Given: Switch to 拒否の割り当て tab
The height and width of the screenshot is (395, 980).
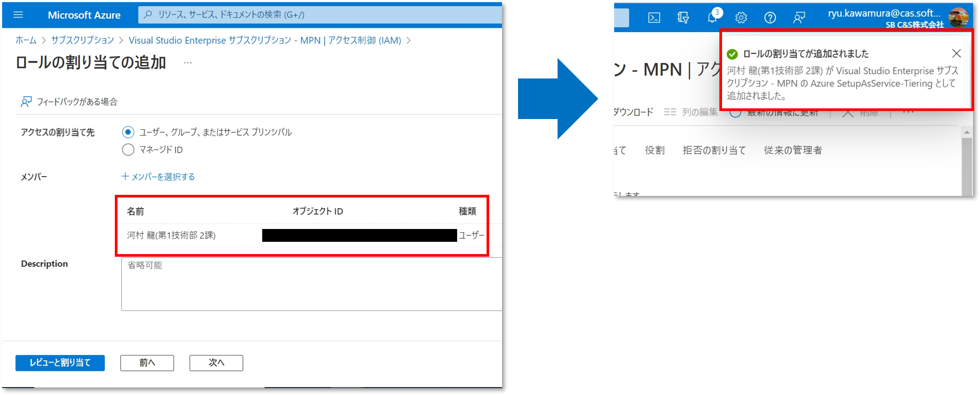Looking at the screenshot, I should [x=714, y=150].
